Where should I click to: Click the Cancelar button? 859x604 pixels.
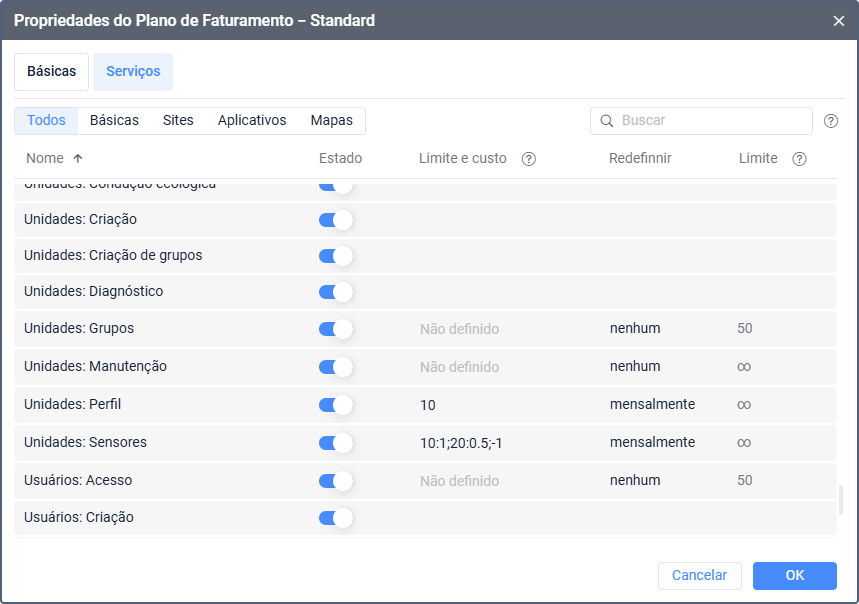(x=699, y=576)
